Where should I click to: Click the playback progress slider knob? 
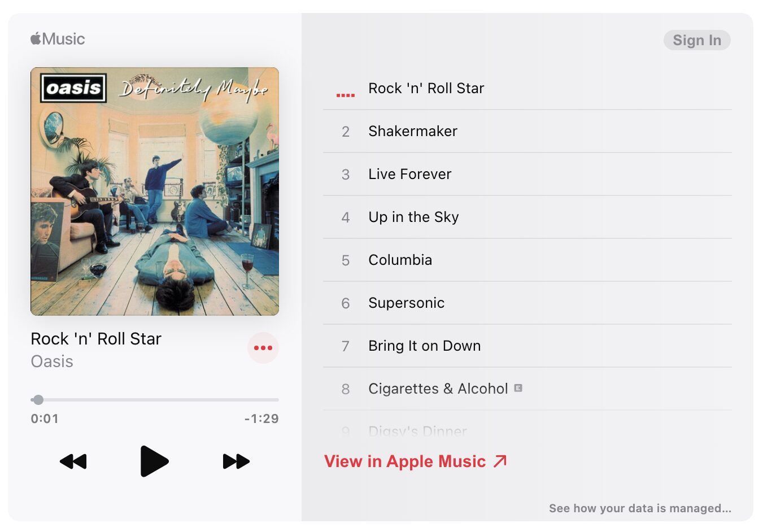(38, 400)
